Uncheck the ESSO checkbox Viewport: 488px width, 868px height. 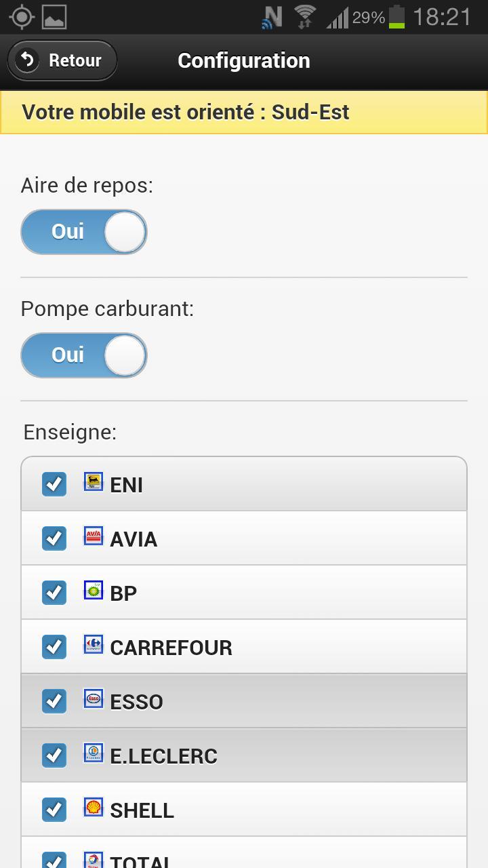pos(54,701)
